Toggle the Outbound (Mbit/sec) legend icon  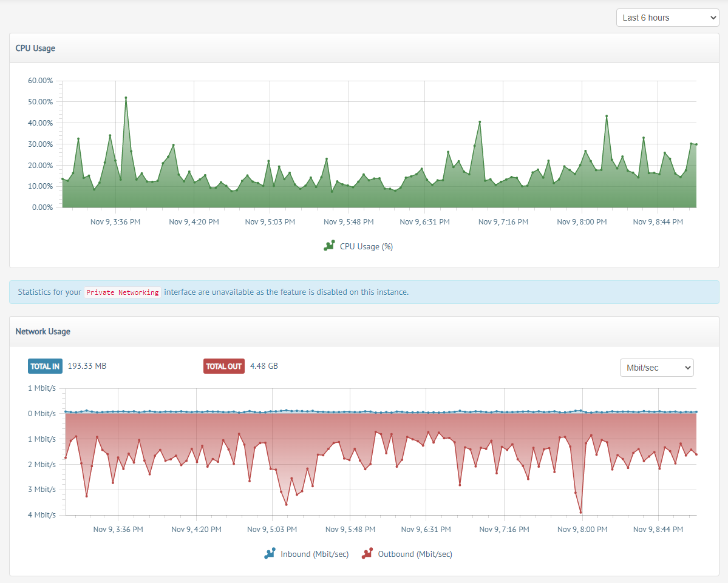click(x=367, y=553)
